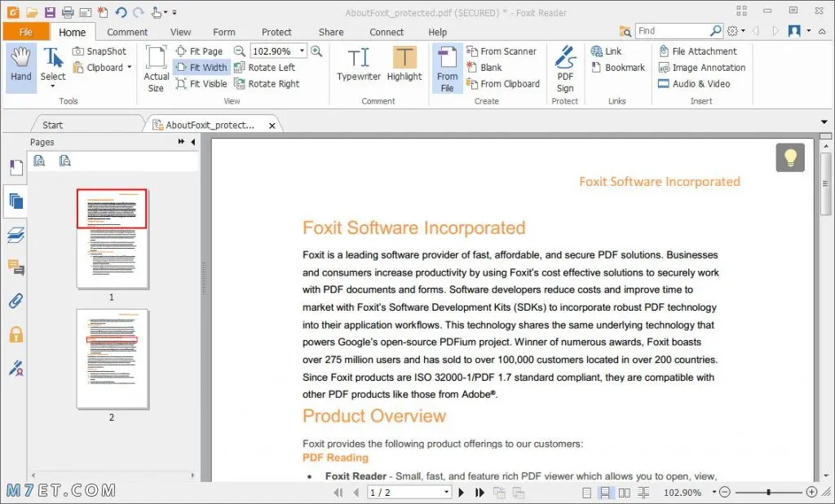Toggle single page view mode
The image size is (835, 504).
pyautogui.click(x=586, y=493)
